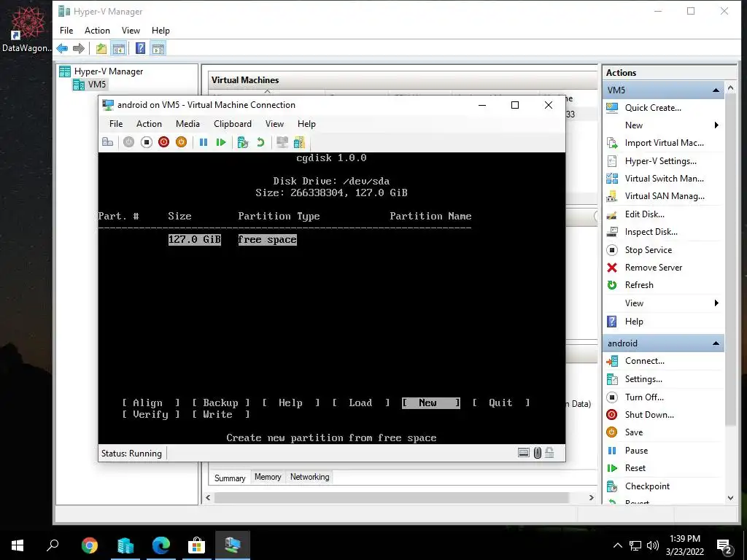Open File menu in Hyper-V Manager
Screen dimensions: 747x560
66,31
